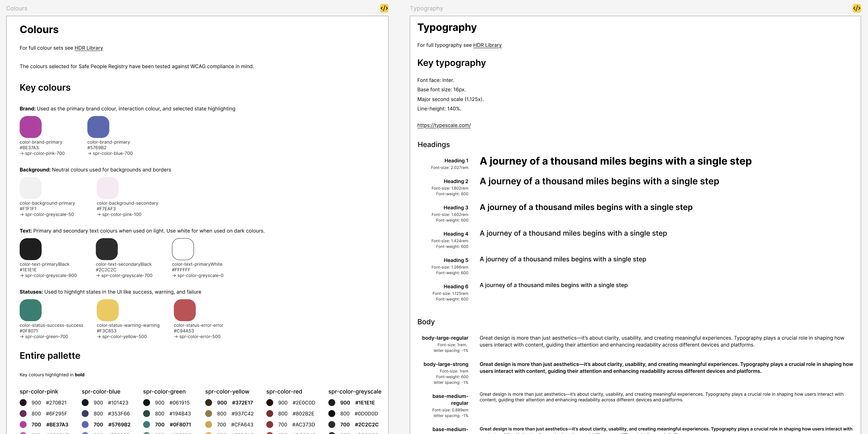This screenshot has width=868, height=434.
Task: Pick the color-background-primary grey swatch
Action: click(x=31, y=188)
